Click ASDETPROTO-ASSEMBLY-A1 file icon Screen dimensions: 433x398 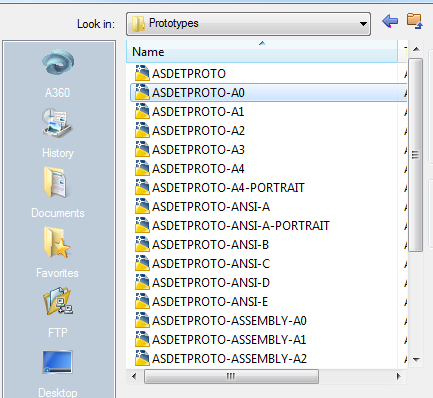click(x=142, y=339)
